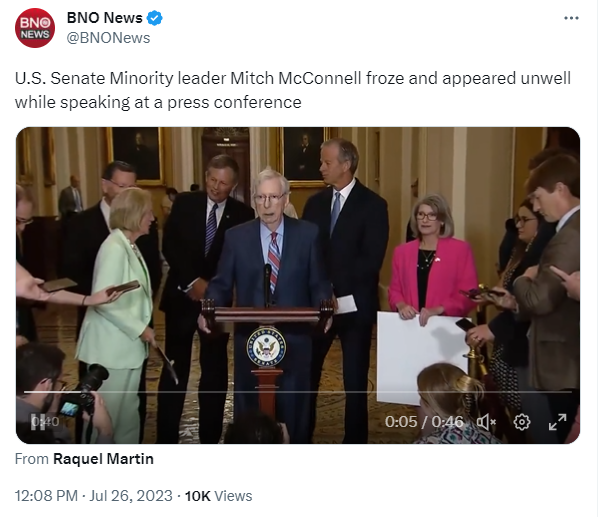
Task: Open the BNO News display name profile
Action: (x=104, y=18)
